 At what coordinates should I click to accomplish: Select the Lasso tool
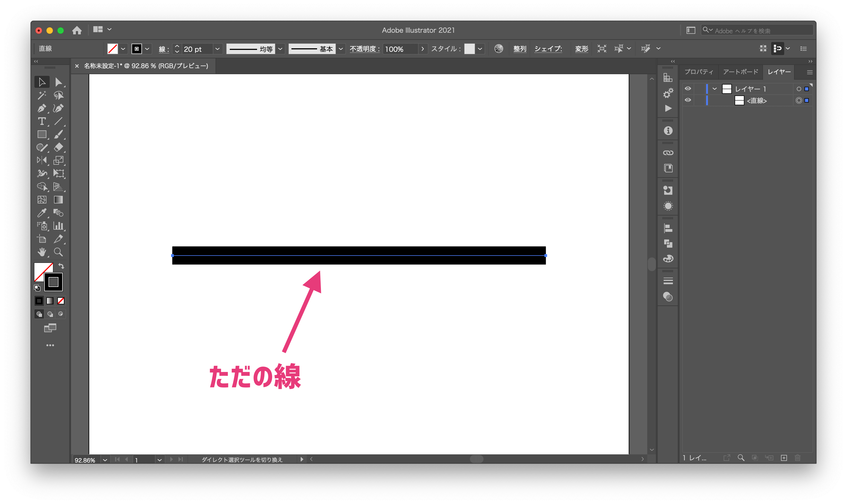[x=58, y=95]
